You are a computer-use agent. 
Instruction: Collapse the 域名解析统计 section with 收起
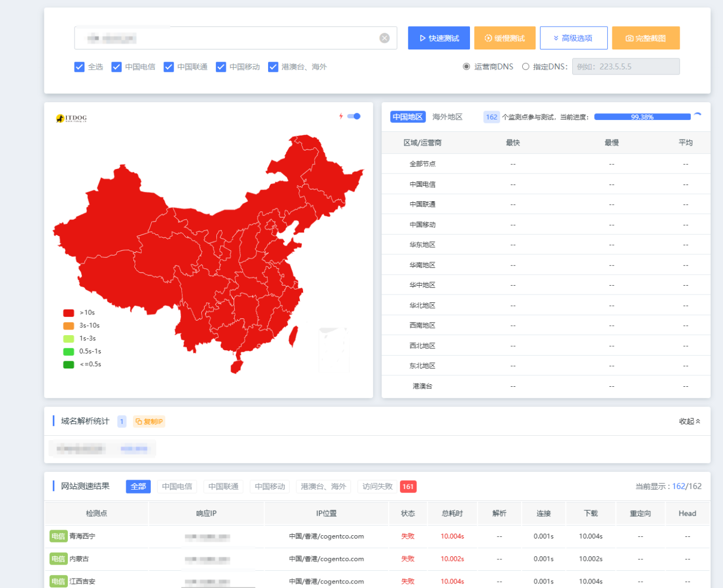point(690,421)
